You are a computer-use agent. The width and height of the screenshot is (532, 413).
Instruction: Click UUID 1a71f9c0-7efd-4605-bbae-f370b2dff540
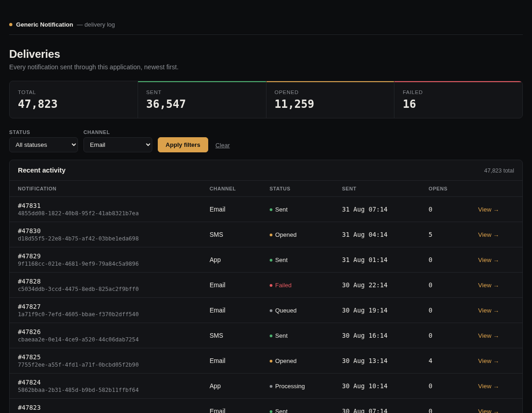78,314
